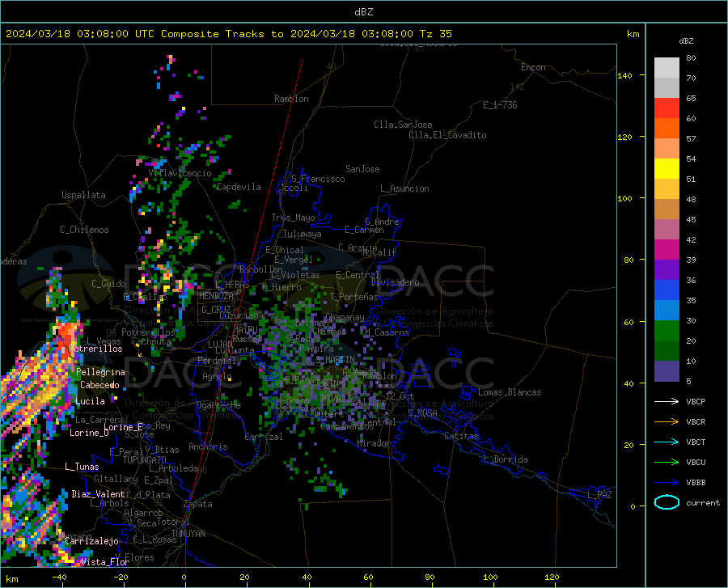Click the L_Dormida place label
This screenshot has width=728, height=588.
pos(506,459)
